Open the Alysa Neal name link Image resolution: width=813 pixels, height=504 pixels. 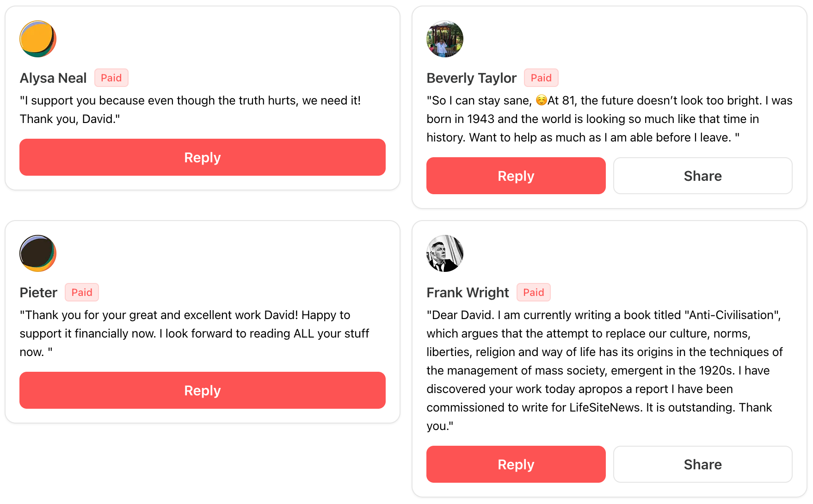[x=53, y=78]
